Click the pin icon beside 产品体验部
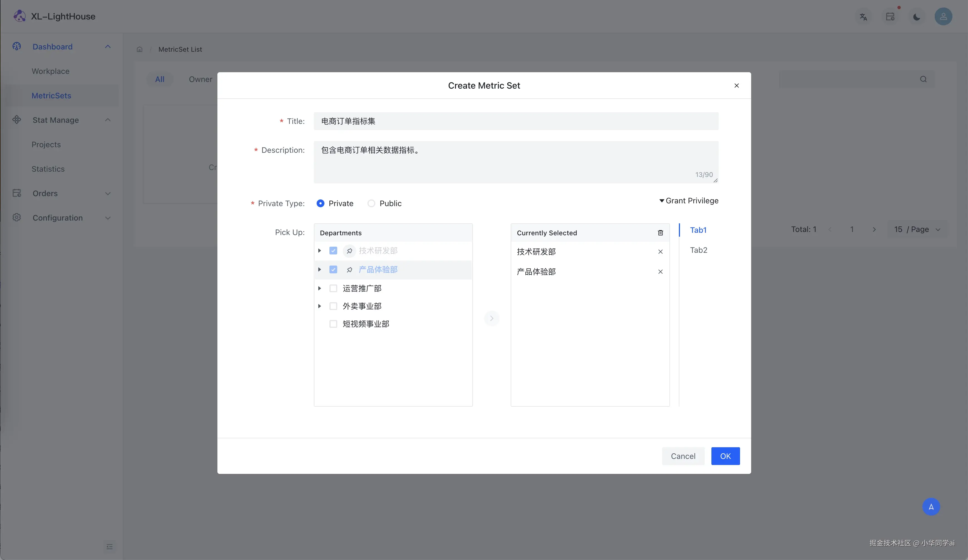 [349, 270]
